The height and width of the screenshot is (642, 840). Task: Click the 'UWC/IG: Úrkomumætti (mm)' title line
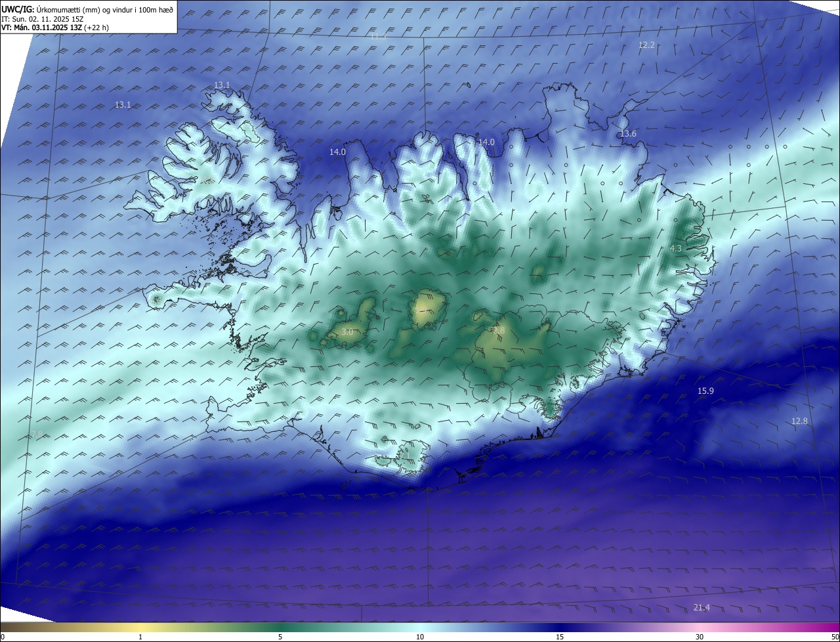87,9
